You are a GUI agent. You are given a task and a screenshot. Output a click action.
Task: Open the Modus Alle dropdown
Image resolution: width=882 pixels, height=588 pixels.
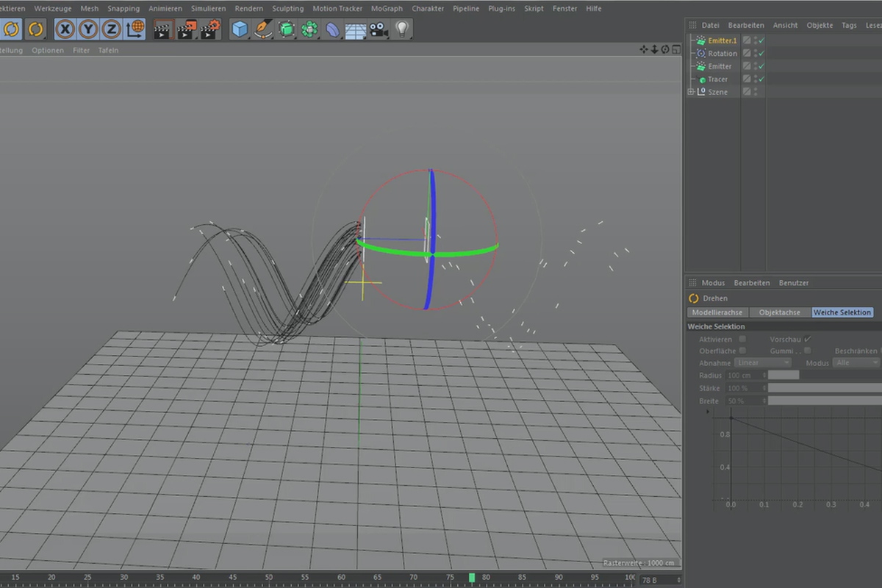tap(856, 362)
